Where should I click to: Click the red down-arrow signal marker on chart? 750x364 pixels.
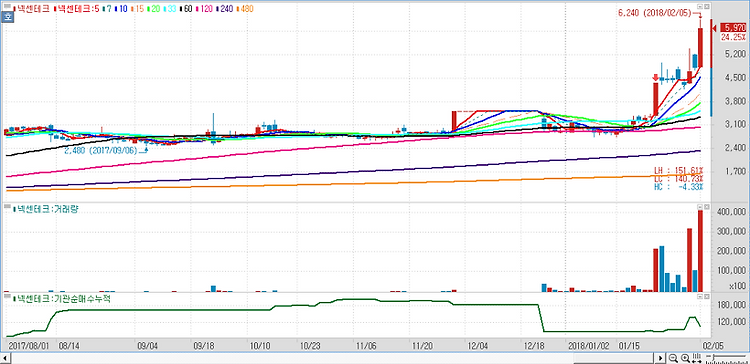coord(655,77)
